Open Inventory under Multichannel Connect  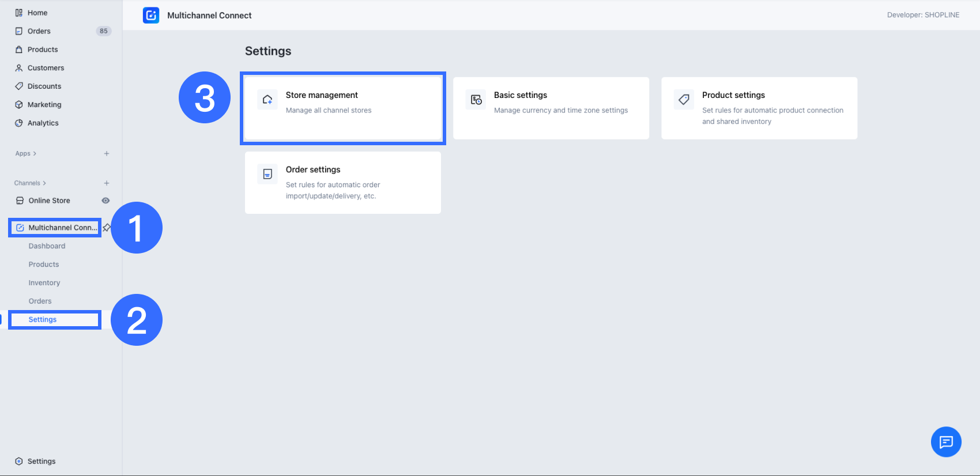click(44, 283)
